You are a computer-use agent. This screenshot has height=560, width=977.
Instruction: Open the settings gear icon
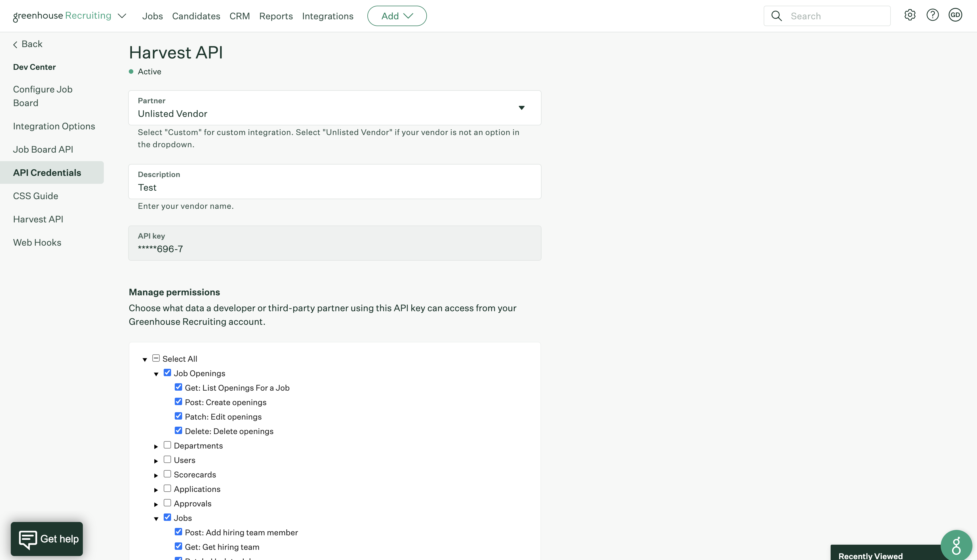(910, 15)
